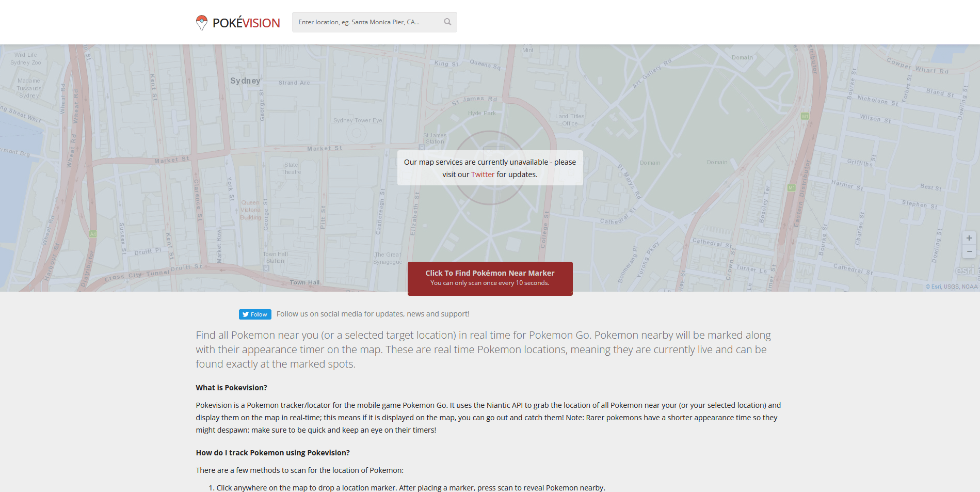Screen dimensions: 980x492
Task: Click the Follow button above the description
Action: 254,314
